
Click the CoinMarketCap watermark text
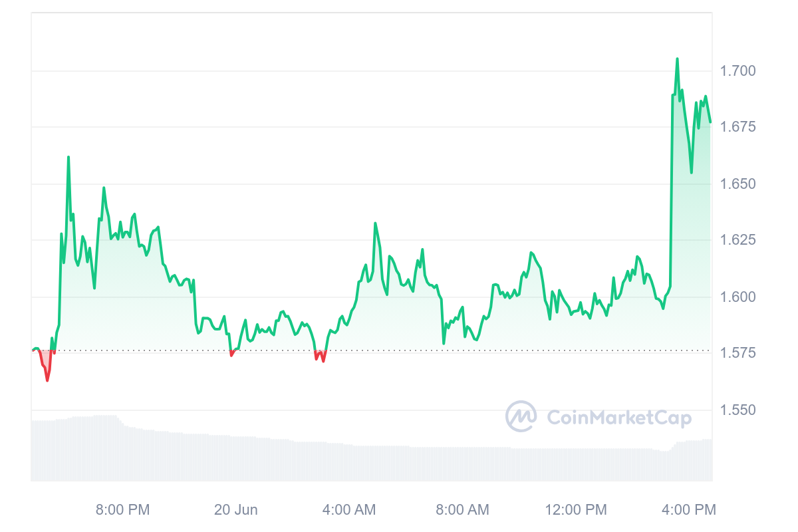pyautogui.click(x=618, y=418)
